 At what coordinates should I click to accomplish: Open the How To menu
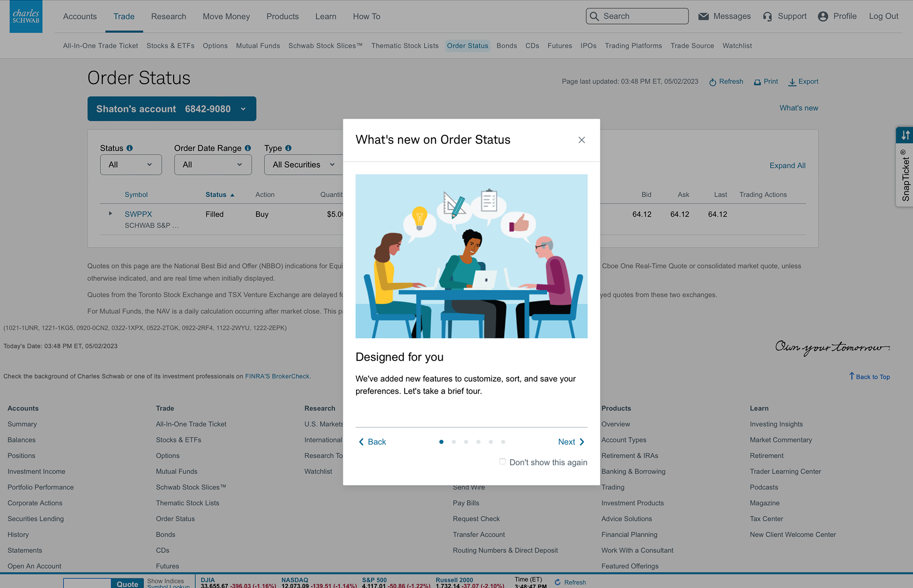pos(367,17)
